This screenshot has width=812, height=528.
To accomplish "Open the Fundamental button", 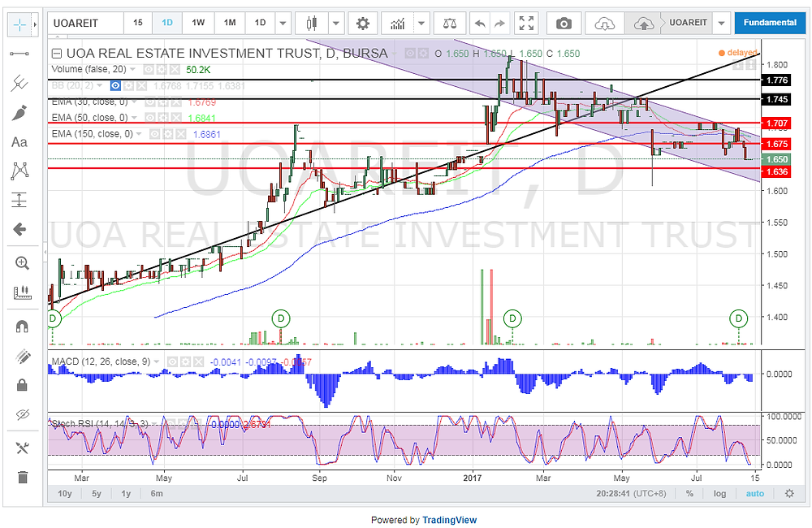I will point(770,23).
